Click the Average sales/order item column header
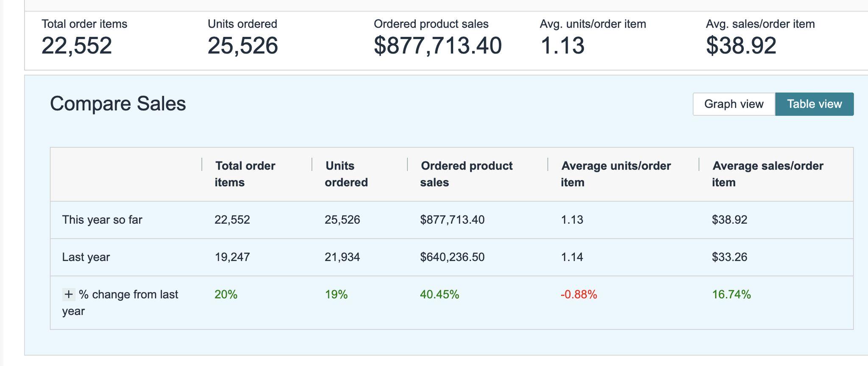Image resolution: width=868 pixels, height=366 pixels. click(x=767, y=174)
